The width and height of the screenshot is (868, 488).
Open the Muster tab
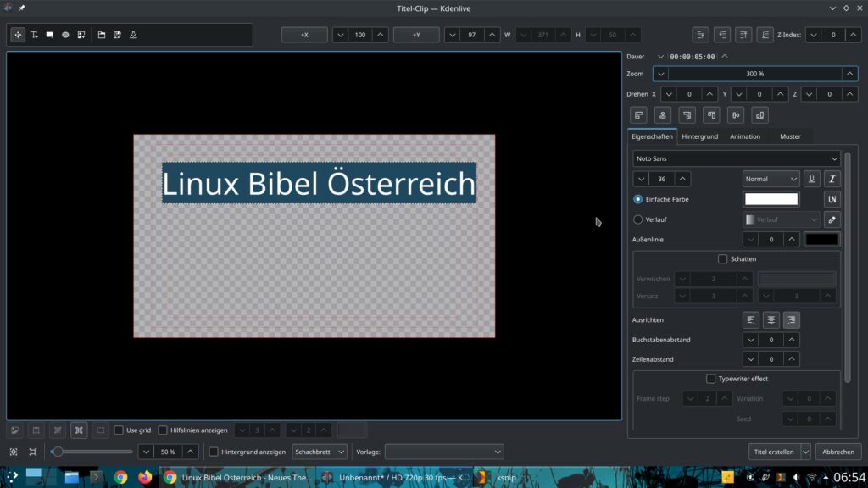coord(790,136)
